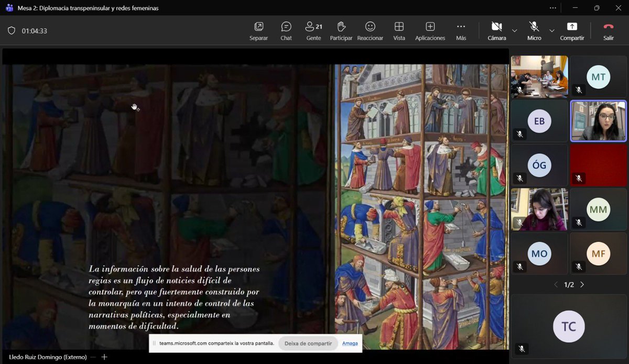The height and width of the screenshot is (364, 629).
Task: Click the muted mic icon on MT tile
Action: pyautogui.click(x=579, y=90)
